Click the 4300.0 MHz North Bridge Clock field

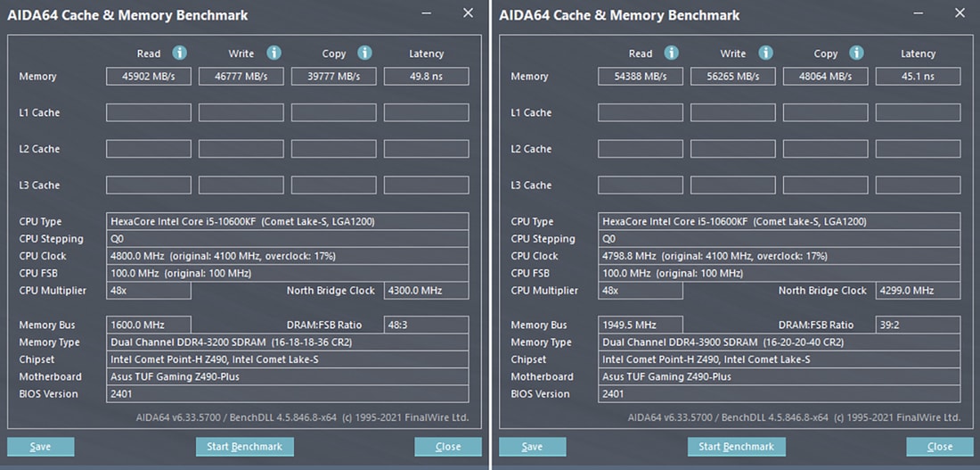pos(426,291)
